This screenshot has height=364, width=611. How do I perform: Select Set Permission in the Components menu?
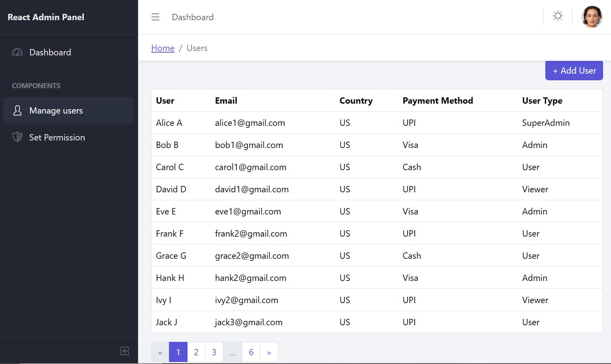click(x=57, y=137)
